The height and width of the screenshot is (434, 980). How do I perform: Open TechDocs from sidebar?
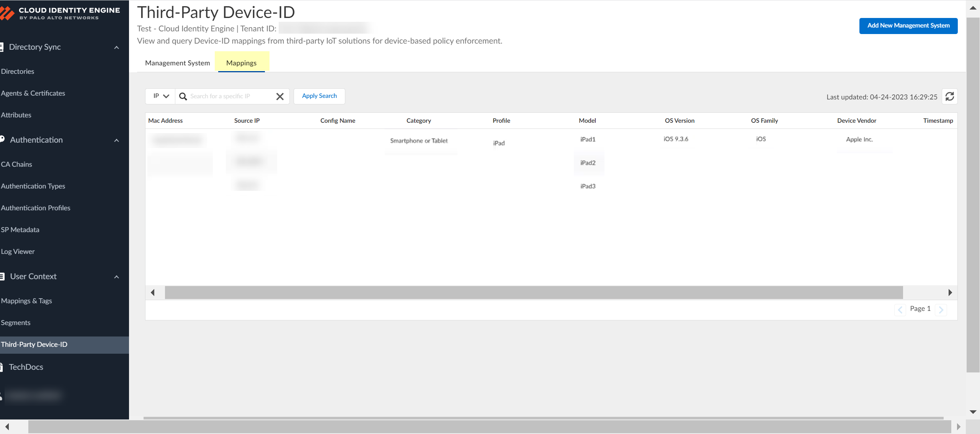26,367
